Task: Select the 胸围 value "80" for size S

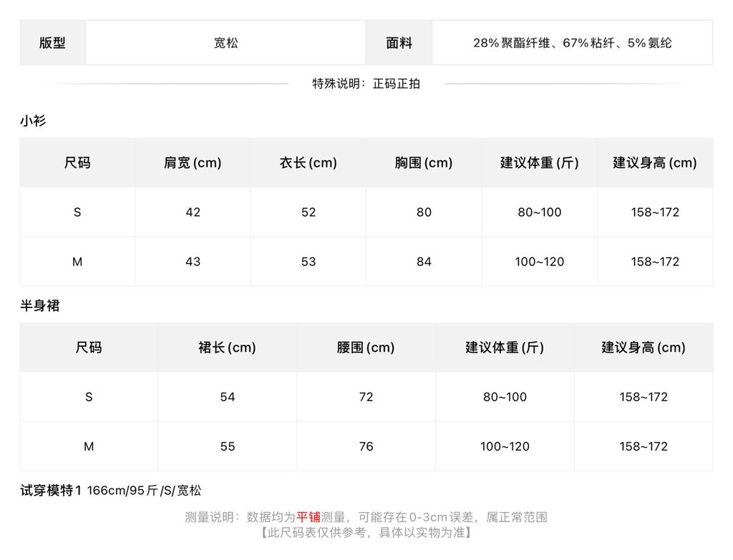Action: tap(424, 212)
